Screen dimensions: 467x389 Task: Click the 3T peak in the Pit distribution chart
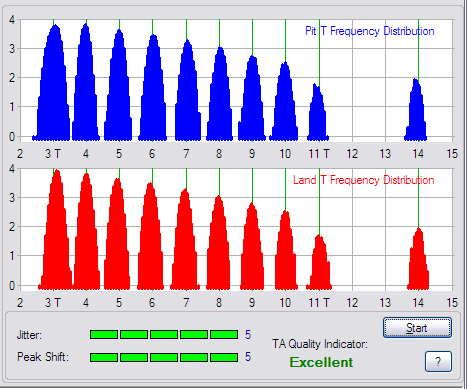point(52,82)
